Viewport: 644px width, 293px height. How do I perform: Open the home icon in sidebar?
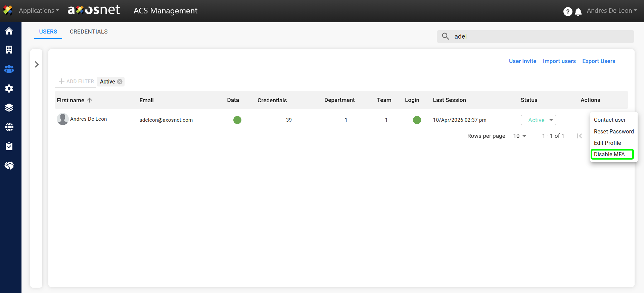pyautogui.click(x=9, y=31)
